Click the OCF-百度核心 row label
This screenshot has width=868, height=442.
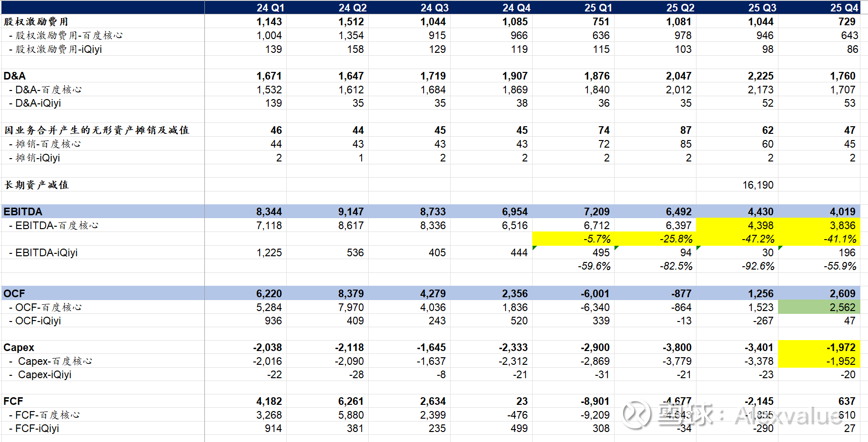45,307
